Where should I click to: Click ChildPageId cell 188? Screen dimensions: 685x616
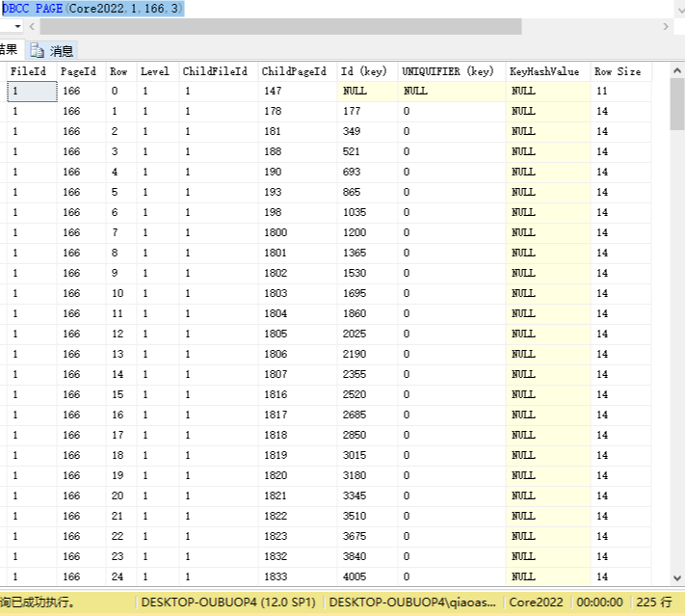[298, 151]
